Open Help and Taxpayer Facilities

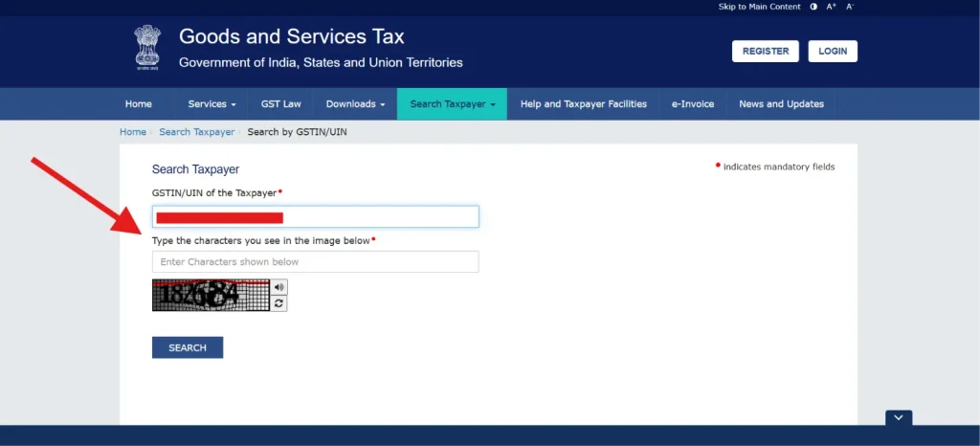[584, 104]
